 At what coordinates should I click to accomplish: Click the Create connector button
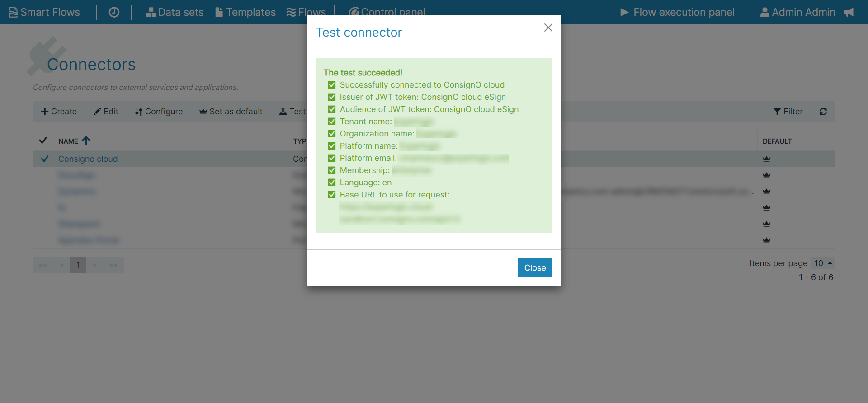(x=59, y=112)
